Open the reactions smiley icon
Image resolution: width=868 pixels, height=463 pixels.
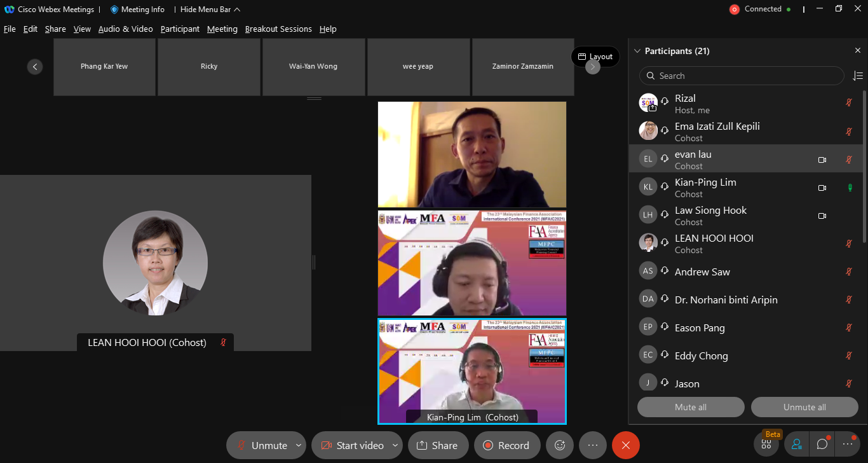point(560,445)
